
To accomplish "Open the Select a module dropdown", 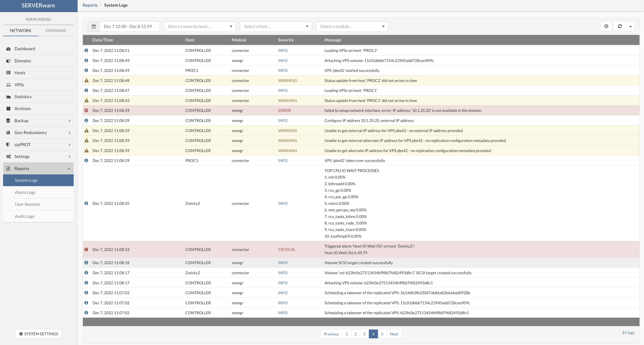I will point(352,26).
